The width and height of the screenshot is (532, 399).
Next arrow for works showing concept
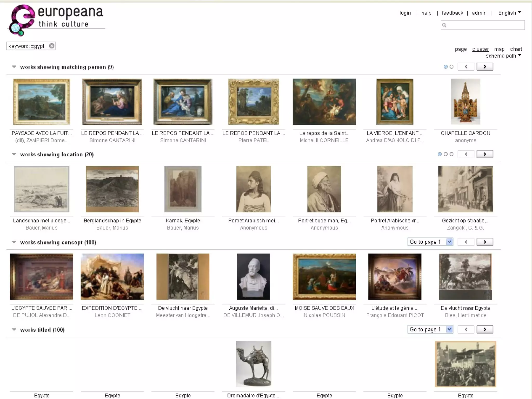point(484,242)
